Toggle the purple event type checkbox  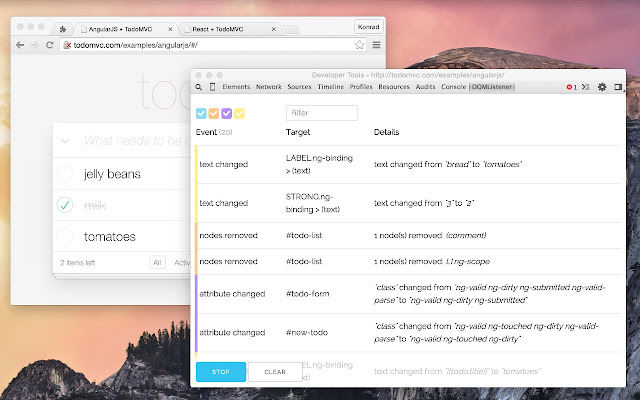pos(227,113)
